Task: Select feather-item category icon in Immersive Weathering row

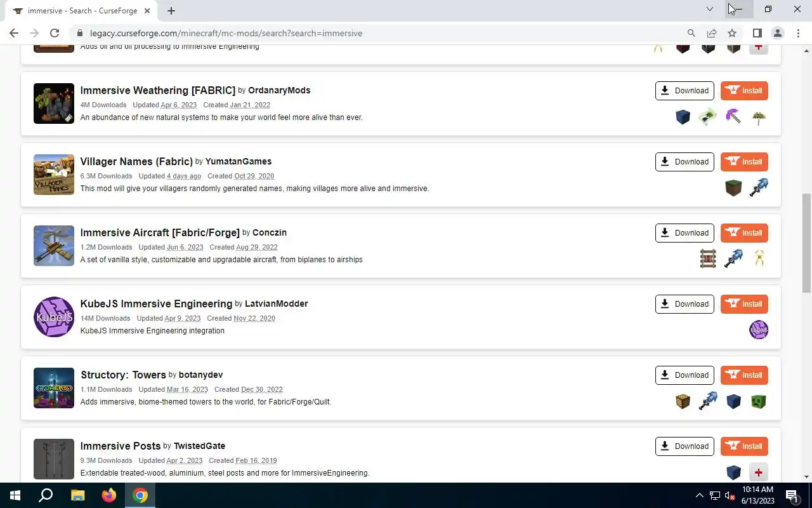Action: coord(708,117)
